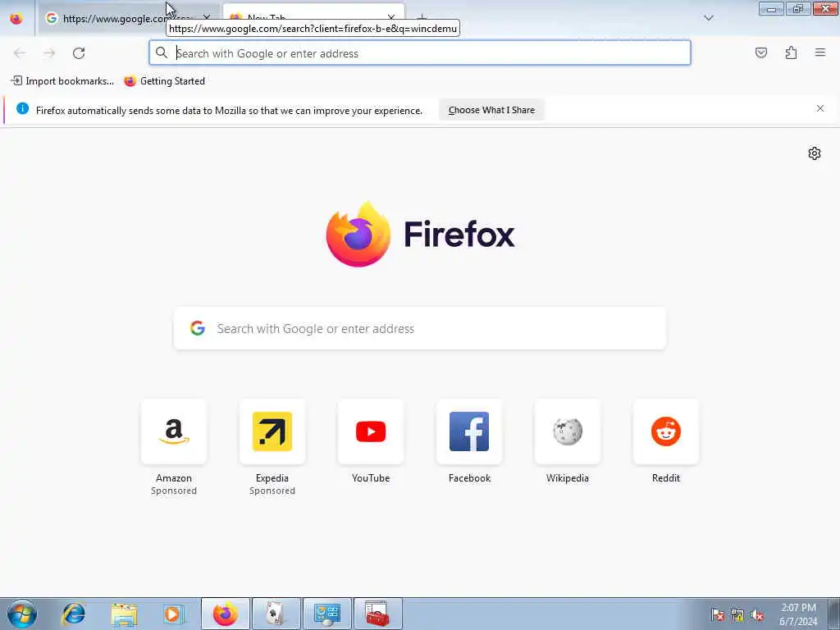840x630 pixels.
Task: Close the New Tab tab
Action: (x=391, y=16)
